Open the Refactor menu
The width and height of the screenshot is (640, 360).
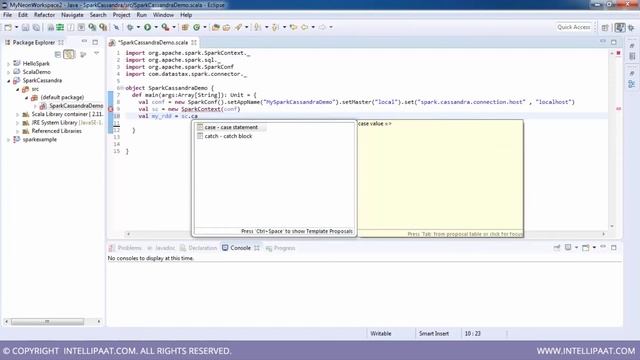(44, 15)
